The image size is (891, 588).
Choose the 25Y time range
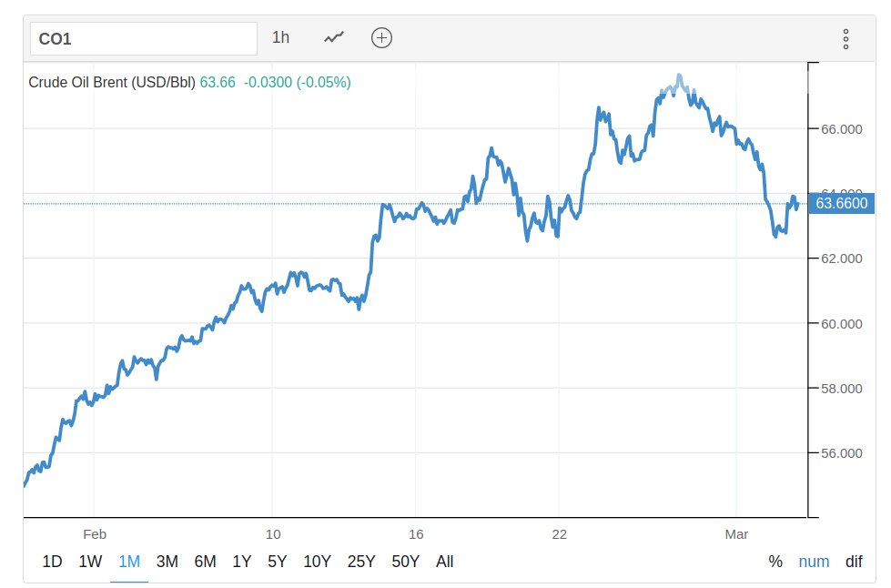361,562
